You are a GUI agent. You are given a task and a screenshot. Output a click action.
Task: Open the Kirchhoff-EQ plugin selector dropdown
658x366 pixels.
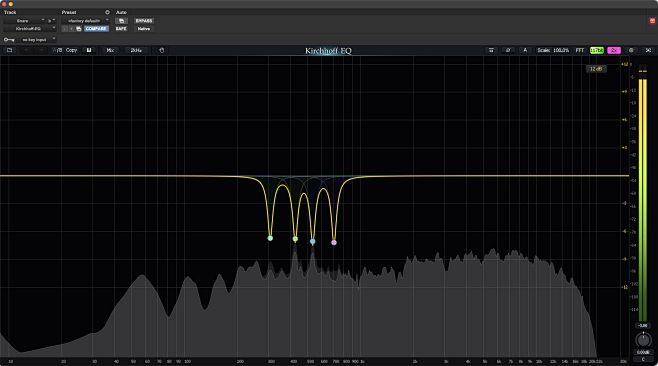click(x=30, y=29)
